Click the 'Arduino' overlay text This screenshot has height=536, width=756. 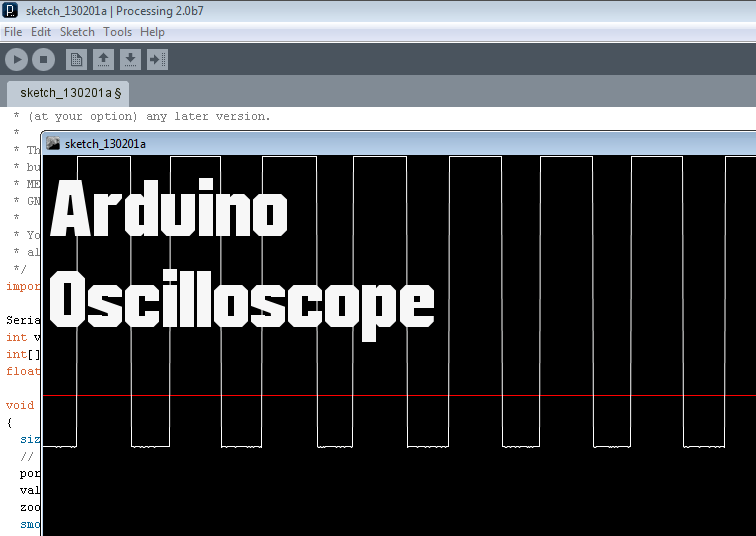click(x=169, y=211)
